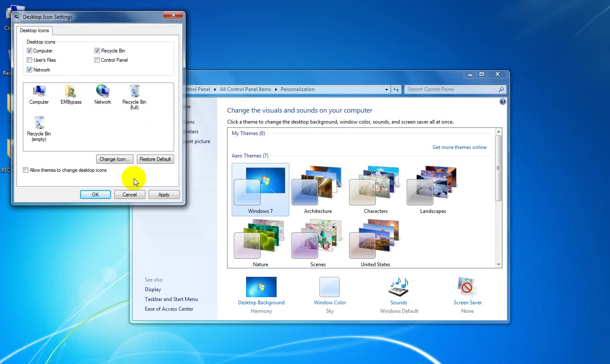Viewport: 610px width, 364px height.
Task: Select the Recycle Bin (full) icon
Action: 134,97
